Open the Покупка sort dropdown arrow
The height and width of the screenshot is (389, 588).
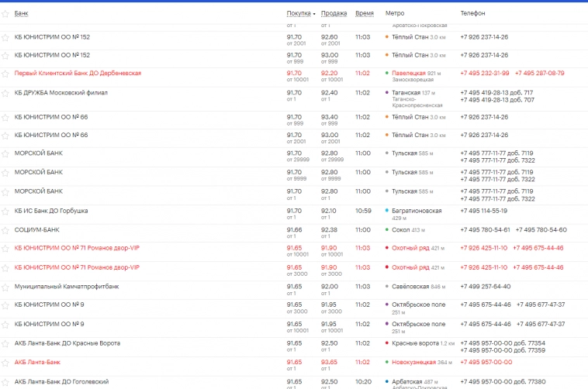(x=314, y=14)
